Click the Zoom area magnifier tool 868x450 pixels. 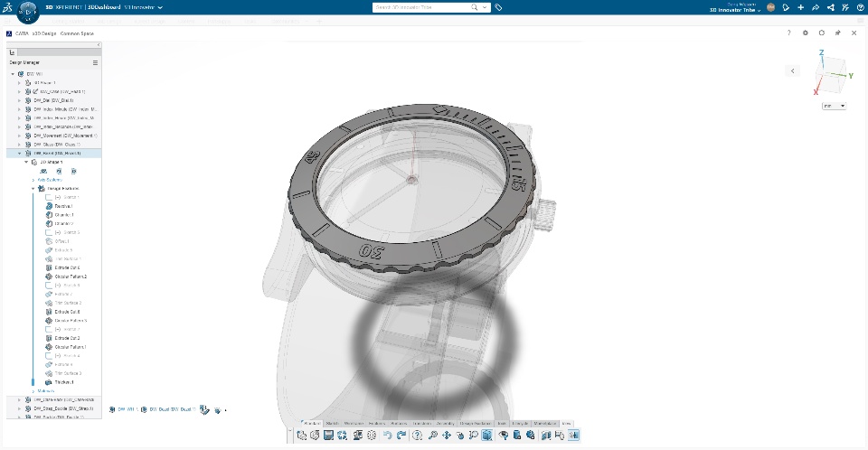(473, 436)
